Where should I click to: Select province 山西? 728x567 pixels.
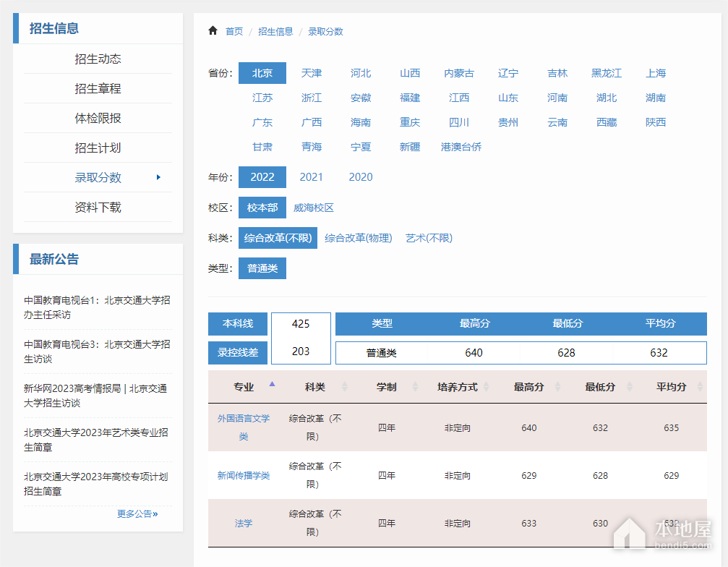click(410, 73)
